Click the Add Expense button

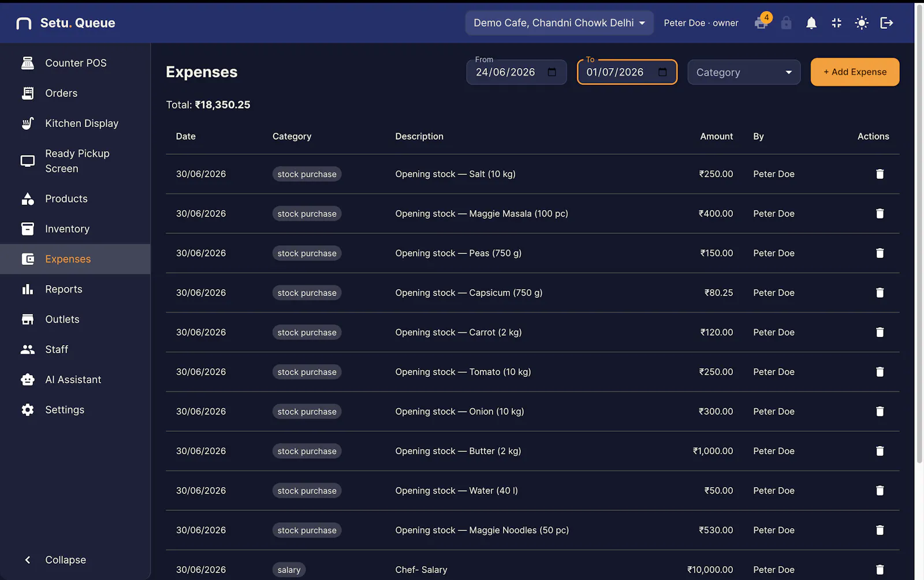tap(855, 72)
